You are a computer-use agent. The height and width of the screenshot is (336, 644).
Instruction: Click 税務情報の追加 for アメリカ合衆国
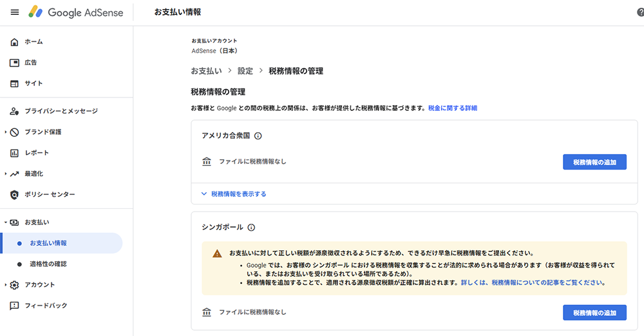[x=594, y=162]
